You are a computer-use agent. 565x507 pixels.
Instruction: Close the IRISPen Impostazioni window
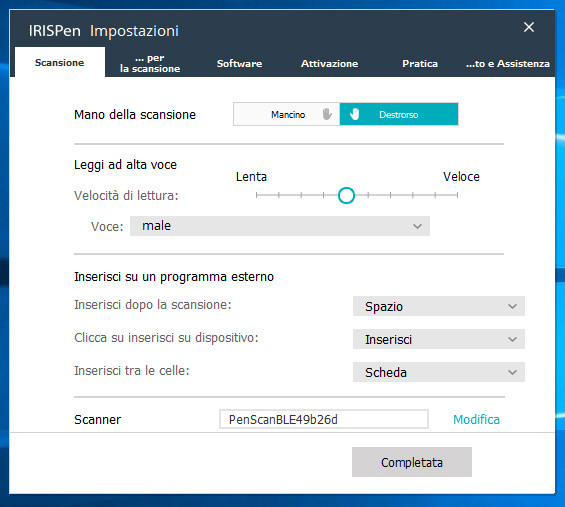[529, 27]
